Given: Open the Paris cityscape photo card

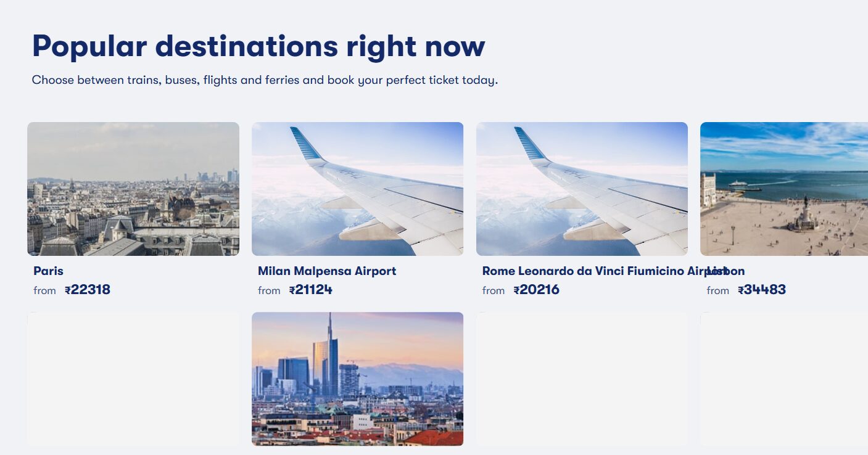Looking at the screenshot, I should click(x=133, y=189).
